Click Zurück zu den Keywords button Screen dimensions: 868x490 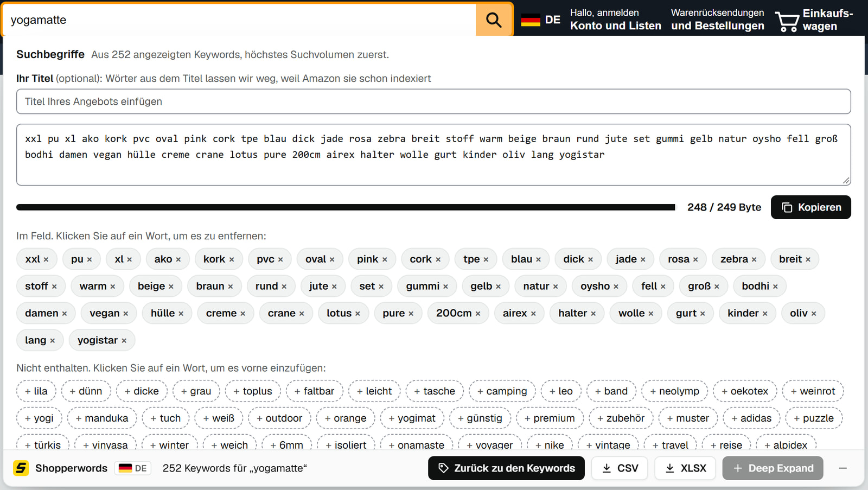click(506, 468)
